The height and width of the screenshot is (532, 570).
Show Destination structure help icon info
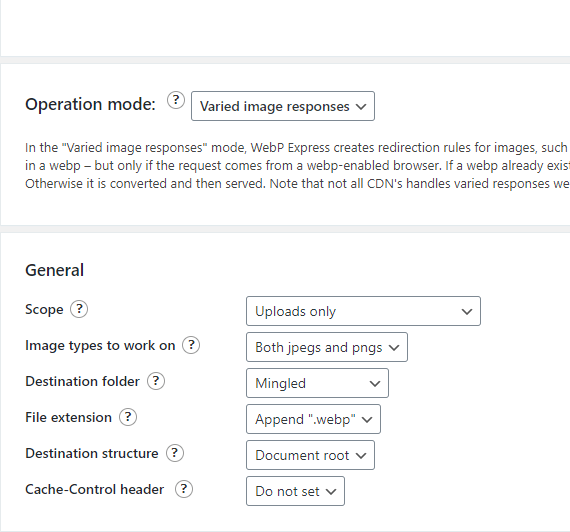(175, 453)
